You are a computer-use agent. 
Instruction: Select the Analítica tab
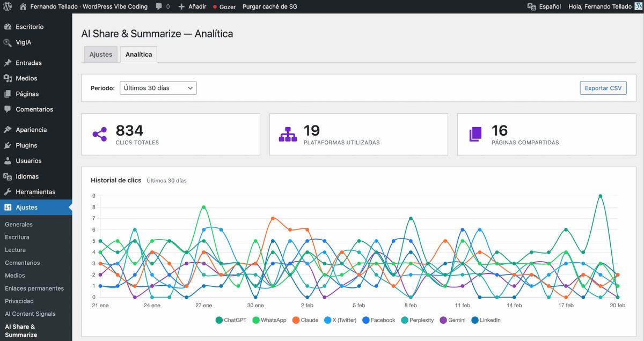pyautogui.click(x=139, y=54)
